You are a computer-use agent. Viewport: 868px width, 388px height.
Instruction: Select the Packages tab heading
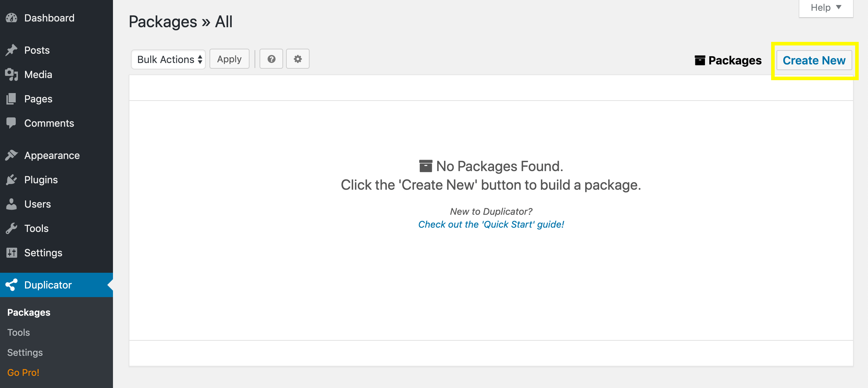click(728, 60)
